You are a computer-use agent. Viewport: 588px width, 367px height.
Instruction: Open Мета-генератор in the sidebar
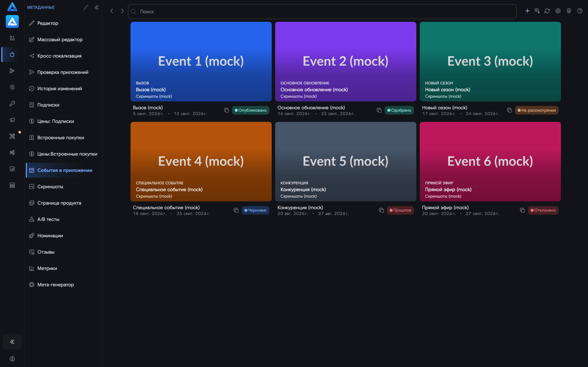click(63, 285)
